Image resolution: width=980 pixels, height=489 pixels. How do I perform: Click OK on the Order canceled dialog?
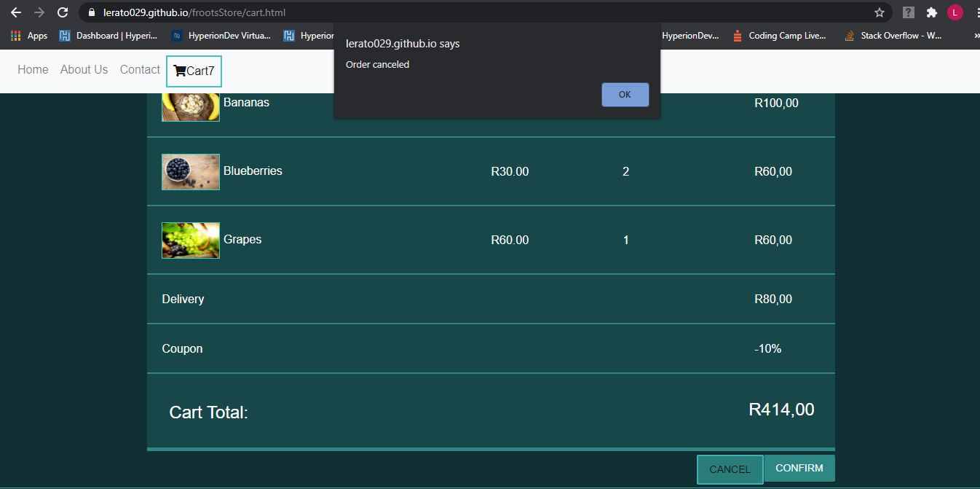[x=625, y=94]
